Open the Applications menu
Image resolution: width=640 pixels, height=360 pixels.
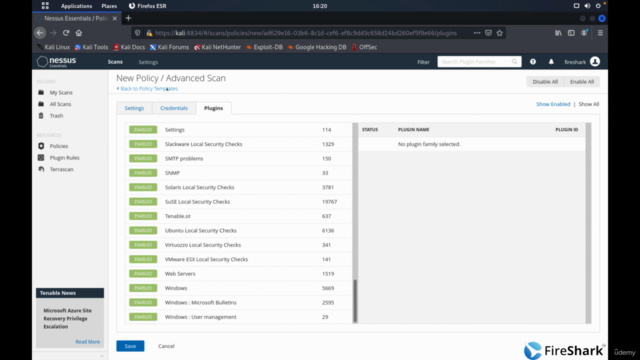click(x=76, y=6)
